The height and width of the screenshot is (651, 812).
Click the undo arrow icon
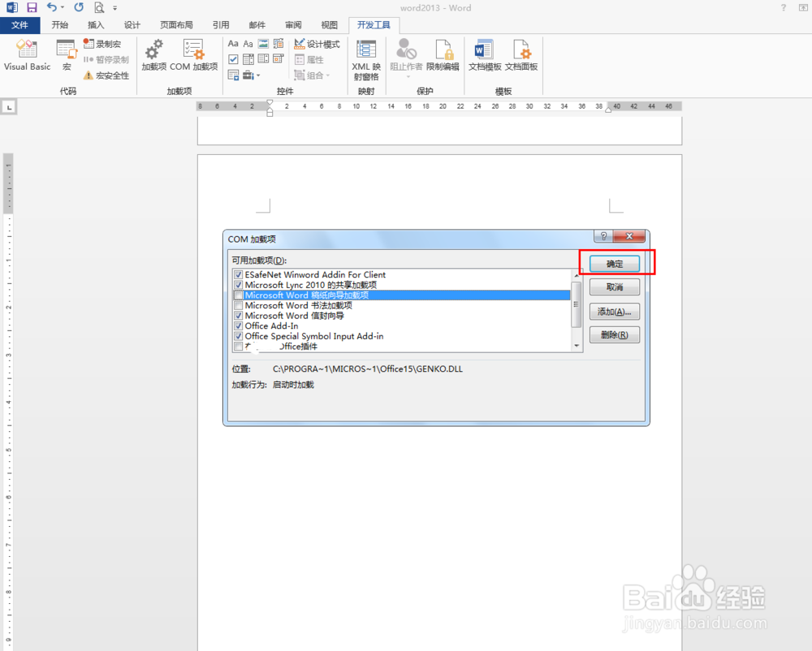point(52,7)
